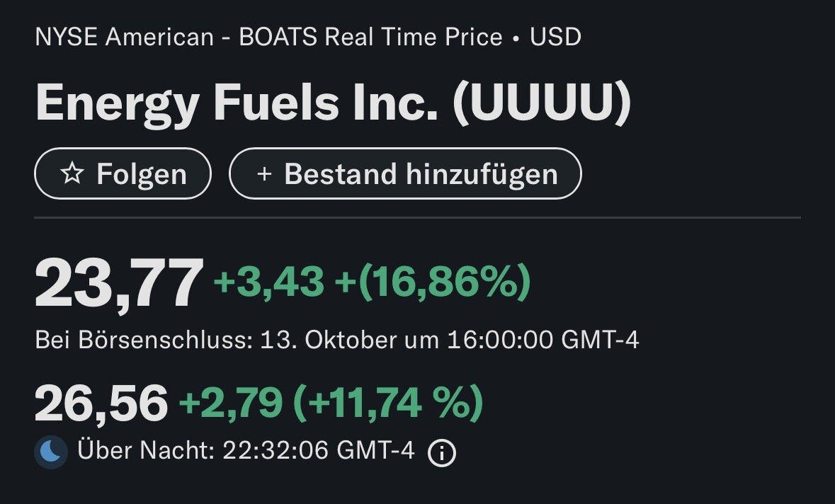This screenshot has width=835, height=504.
Task: Click the divider line below the buttons
Action: coord(418,217)
